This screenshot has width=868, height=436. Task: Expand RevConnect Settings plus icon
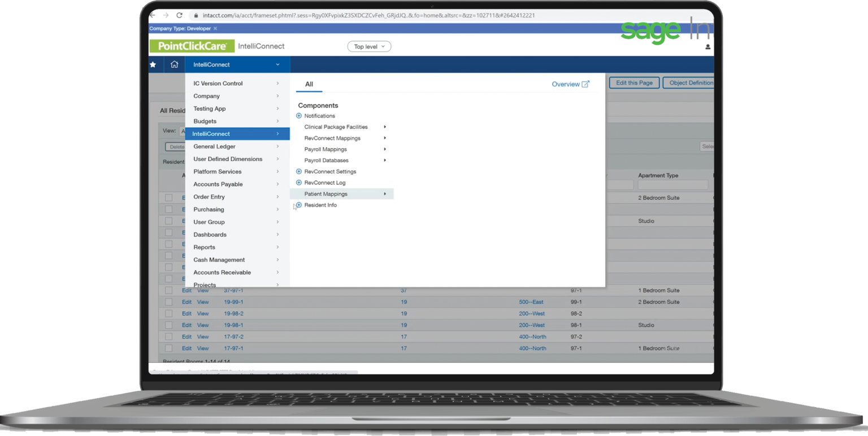[298, 171]
